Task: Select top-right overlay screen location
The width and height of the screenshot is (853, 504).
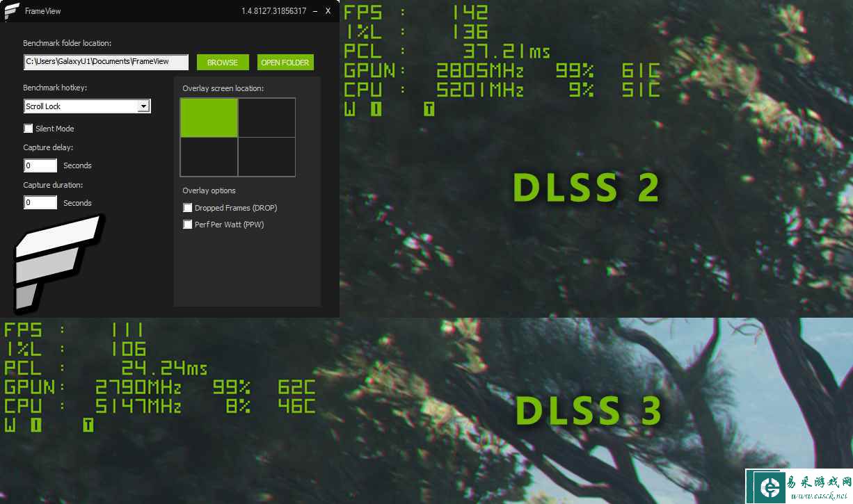Action: (266, 117)
